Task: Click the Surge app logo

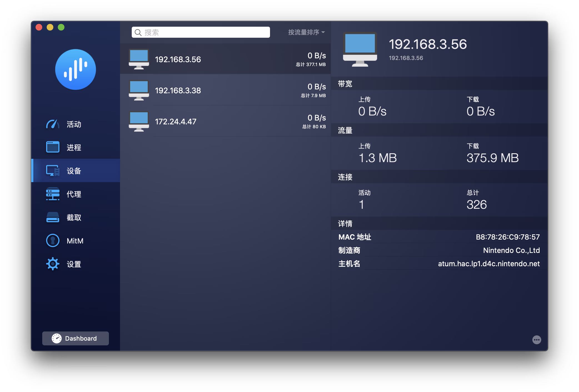Action: (75, 70)
